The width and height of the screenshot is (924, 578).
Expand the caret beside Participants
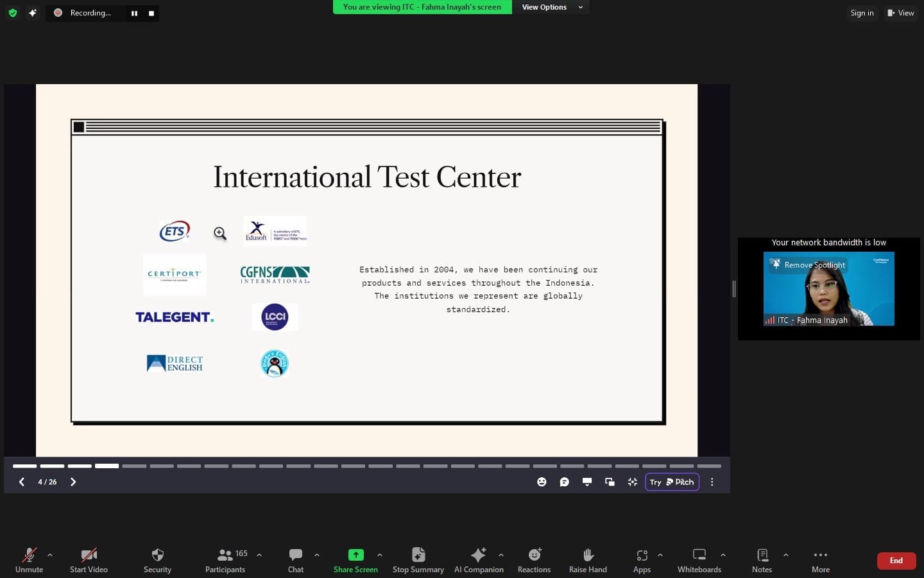(259, 555)
